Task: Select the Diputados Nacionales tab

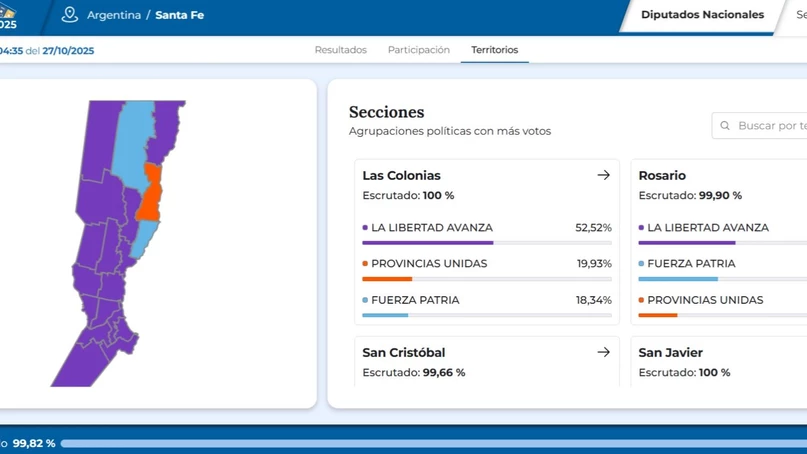Action: click(702, 15)
